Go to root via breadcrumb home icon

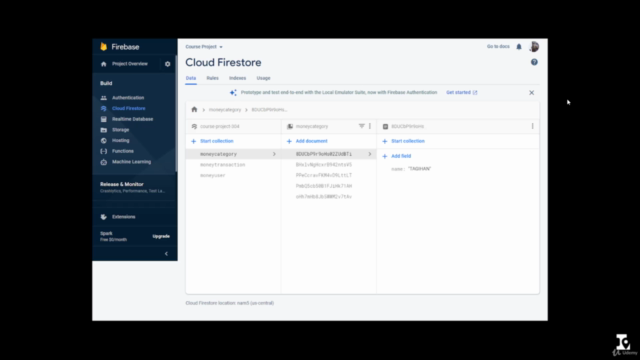coord(194,109)
